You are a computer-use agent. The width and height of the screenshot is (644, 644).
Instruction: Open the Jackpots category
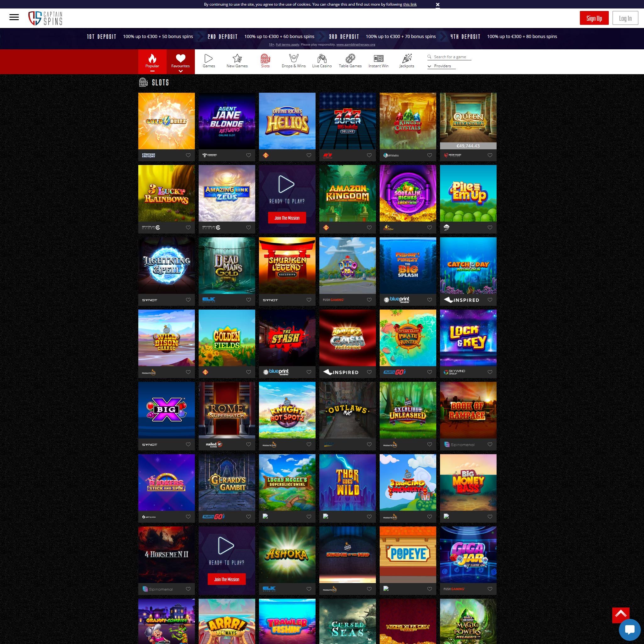click(407, 61)
